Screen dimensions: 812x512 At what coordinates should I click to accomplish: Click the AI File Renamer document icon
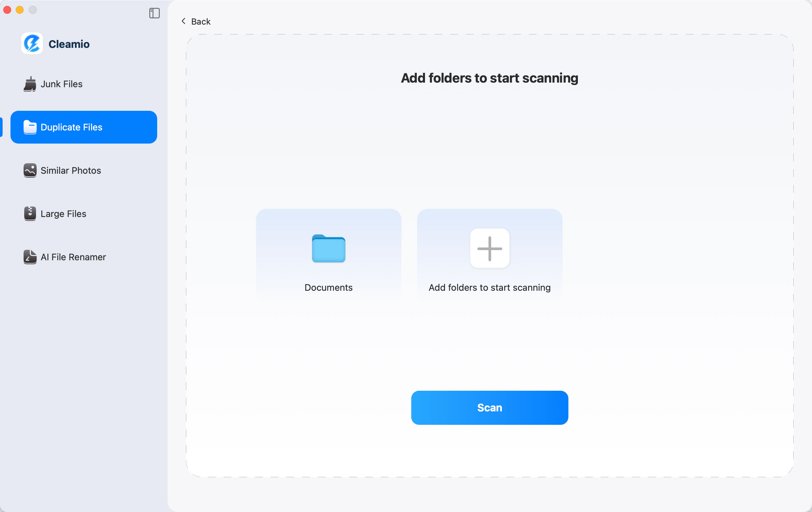click(30, 257)
